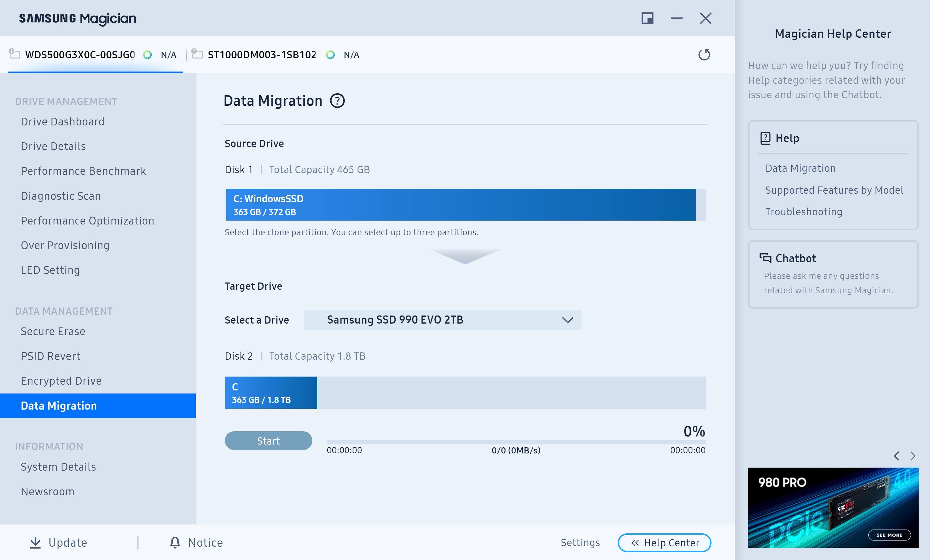Switch to compact window mode icon
This screenshot has height=560, width=930.
(x=647, y=18)
